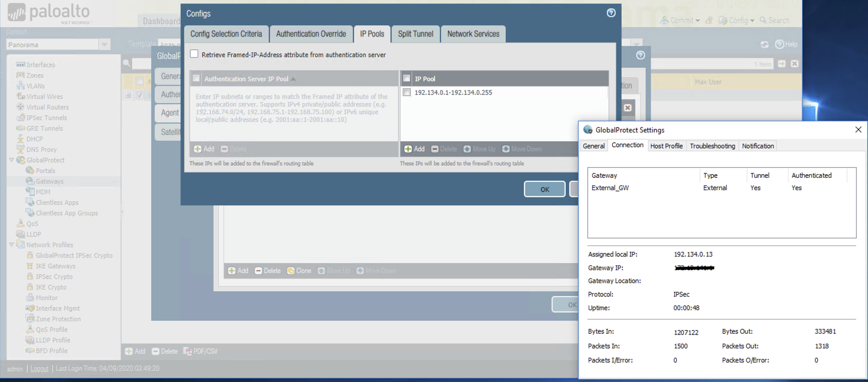Viewport: 868px width, 382px height.
Task: Open the MDM node
Action: click(43, 192)
